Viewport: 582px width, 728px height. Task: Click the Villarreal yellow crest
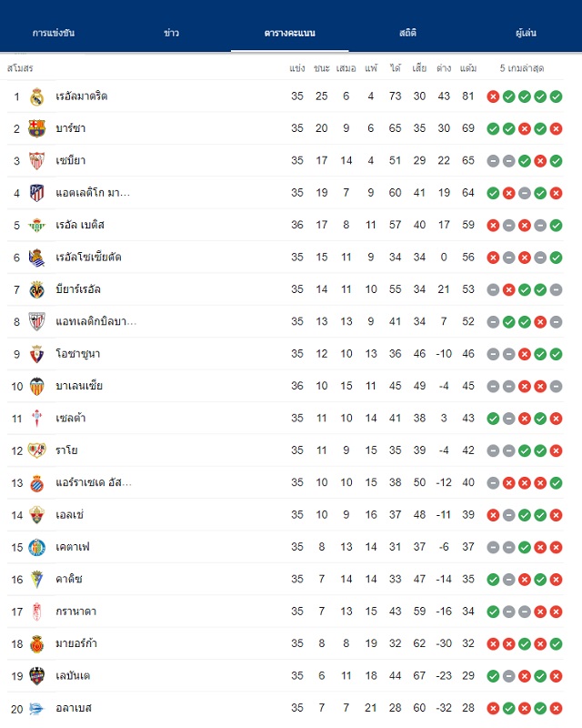36,289
